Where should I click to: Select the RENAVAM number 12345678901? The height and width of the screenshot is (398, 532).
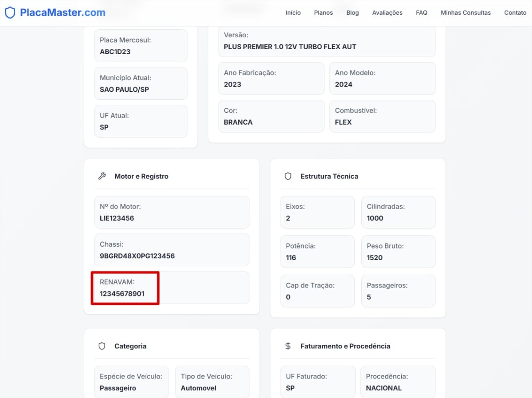pyautogui.click(x=122, y=294)
